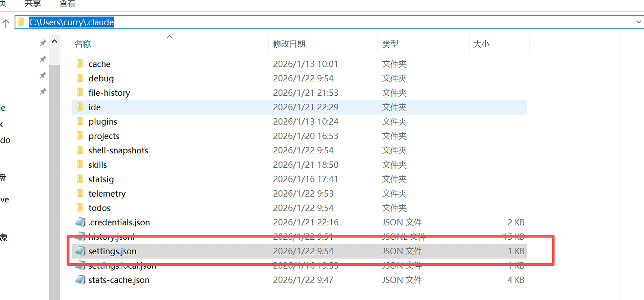This screenshot has width=644, height=300.
Task: Select the debug folder name
Action: point(101,79)
